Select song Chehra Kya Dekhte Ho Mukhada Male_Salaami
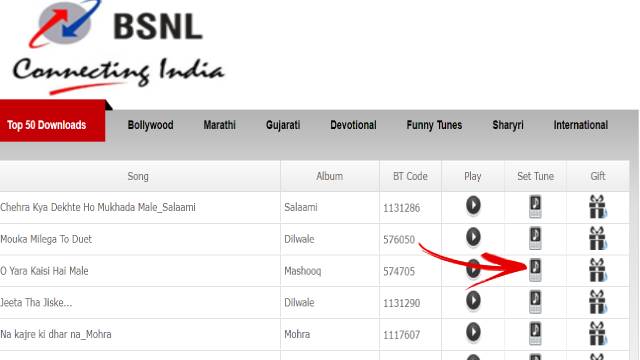This screenshot has height=360, width=640. (x=98, y=207)
